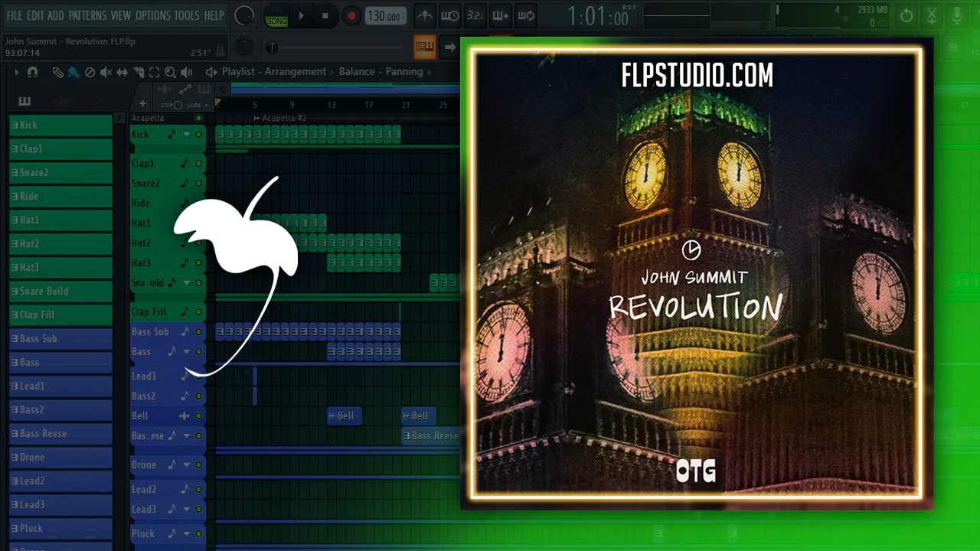This screenshot has width=980, height=551.
Task: Mute the Snare2 playlist track
Action: [199, 184]
